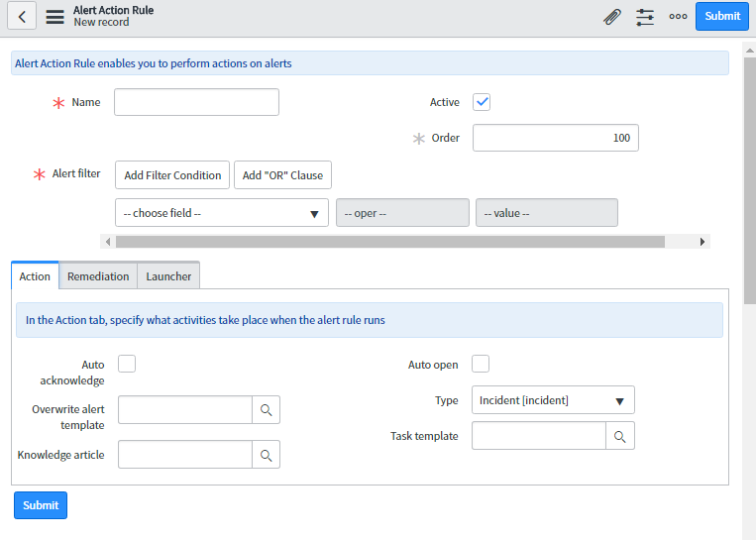Click Knowledge article search icon
This screenshot has height=540, width=756.
click(266, 455)
